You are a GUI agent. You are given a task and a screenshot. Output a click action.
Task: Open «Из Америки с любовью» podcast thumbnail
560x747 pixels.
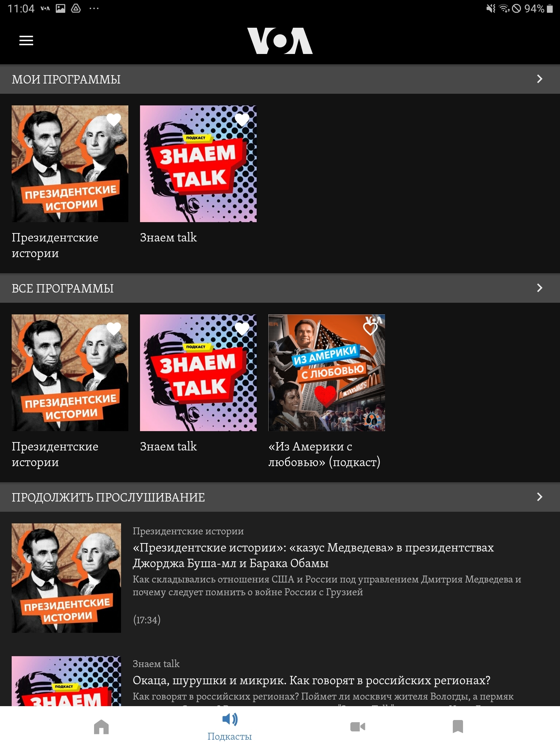pos(327,373)
